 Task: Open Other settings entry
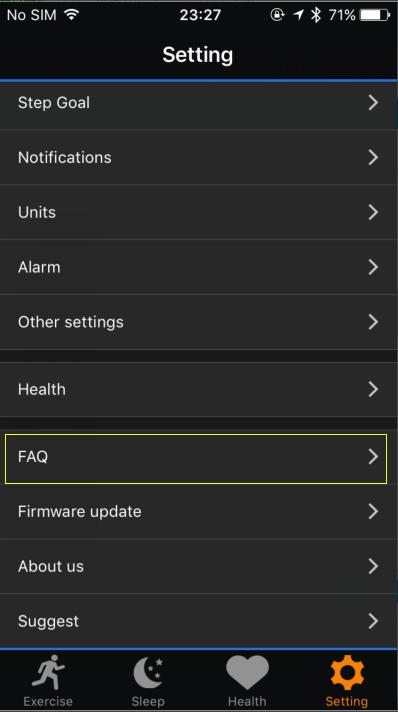tap(199, 322)
